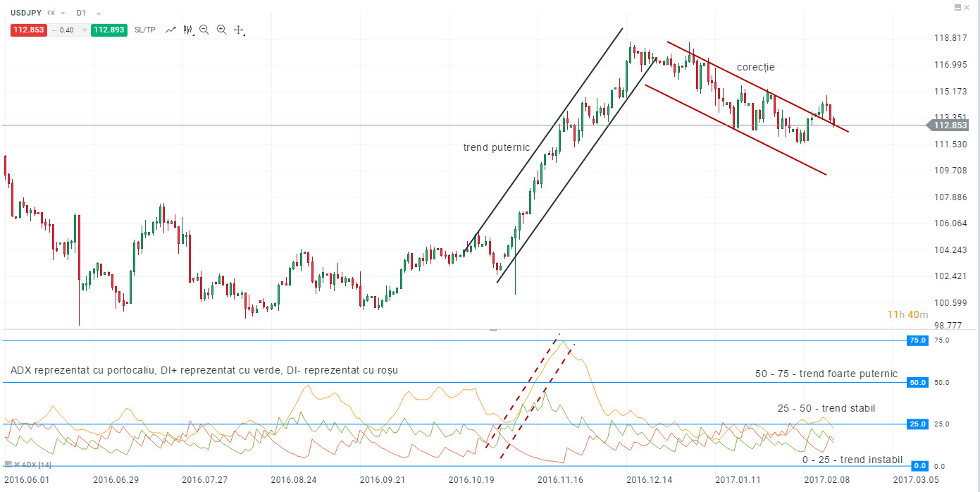The height and width of the screenshot is (492, 980).
Task: Click the plus spread stepper
Action: click(x=85, y=30)
